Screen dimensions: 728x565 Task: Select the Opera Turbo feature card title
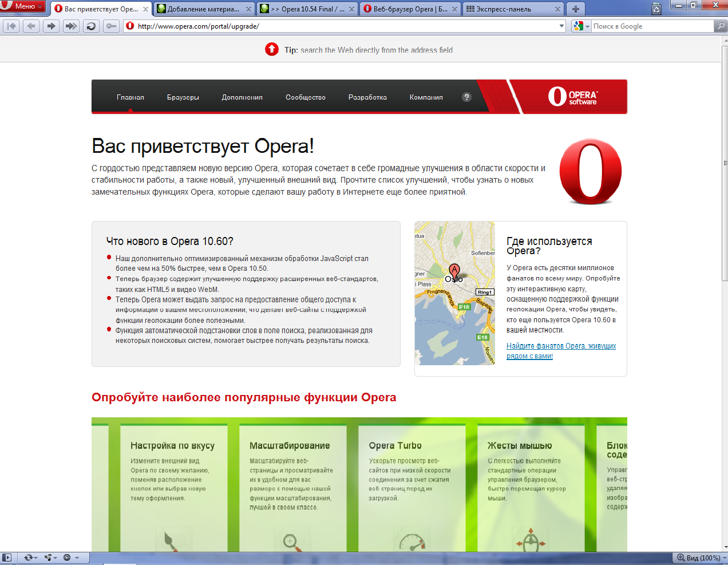395,445
